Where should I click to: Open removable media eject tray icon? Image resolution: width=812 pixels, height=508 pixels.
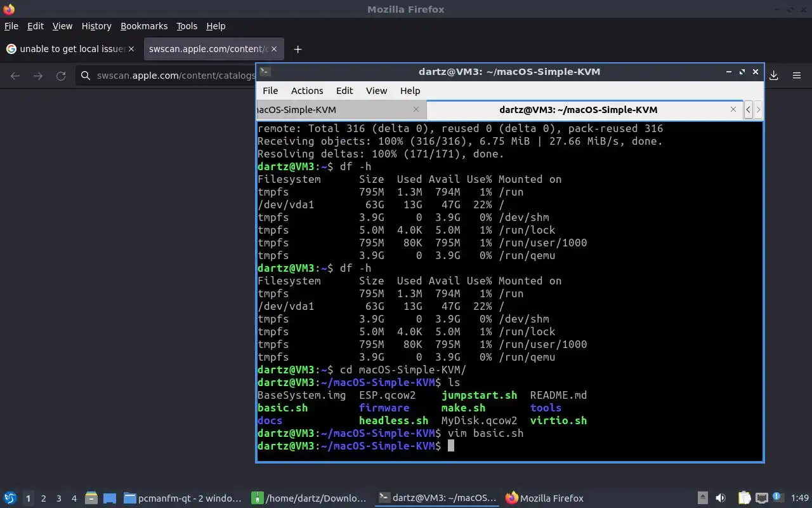coord(703,498)
